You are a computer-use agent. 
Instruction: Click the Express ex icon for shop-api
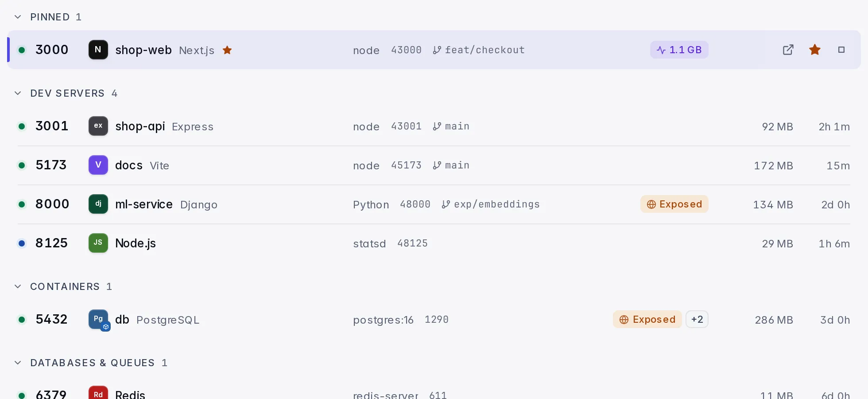[x=98, y=126]
